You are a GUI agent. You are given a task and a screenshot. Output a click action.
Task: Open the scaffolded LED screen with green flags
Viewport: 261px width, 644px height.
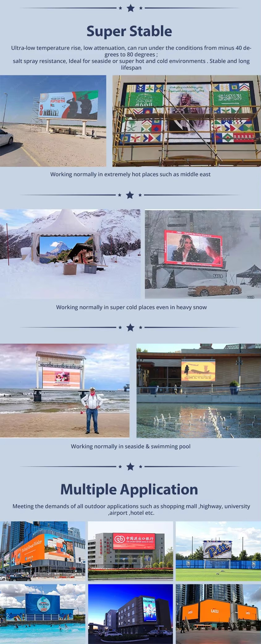(x=187, y=121)
